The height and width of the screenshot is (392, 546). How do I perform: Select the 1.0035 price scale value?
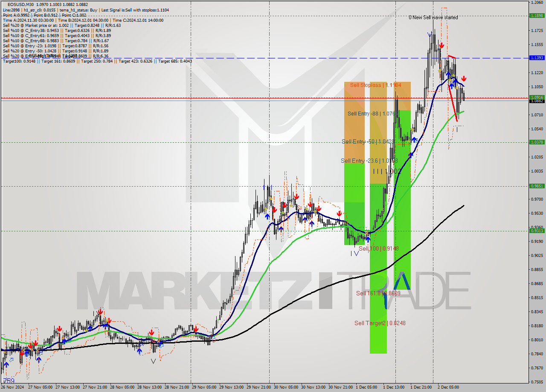pos(537,171)
